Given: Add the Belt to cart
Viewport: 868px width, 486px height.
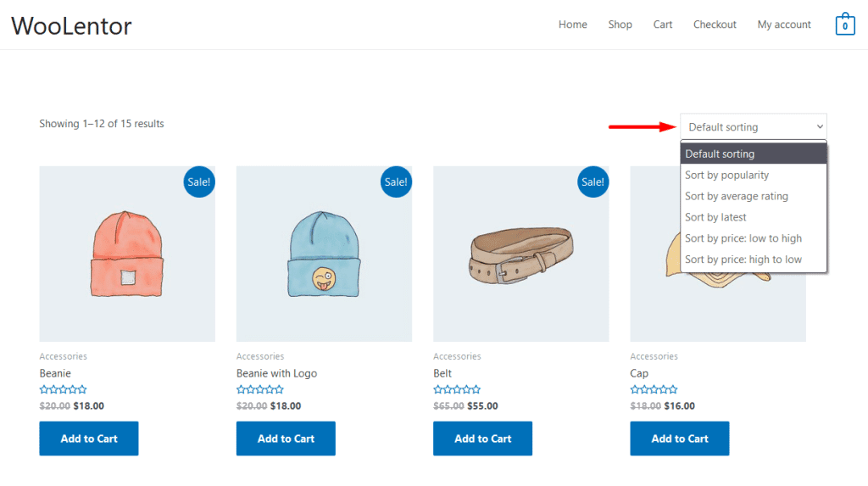Looking at the screenshot, I should (x=482, y=439).
